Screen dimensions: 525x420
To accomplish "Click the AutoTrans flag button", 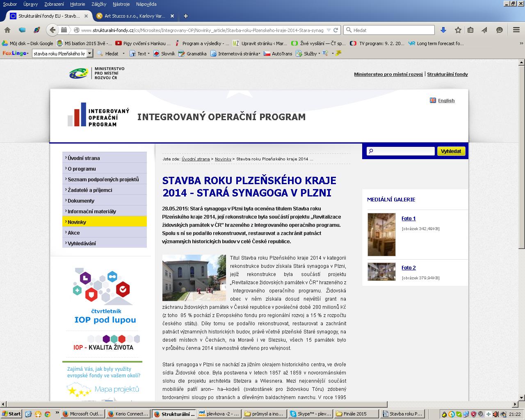I will point(278,53).
